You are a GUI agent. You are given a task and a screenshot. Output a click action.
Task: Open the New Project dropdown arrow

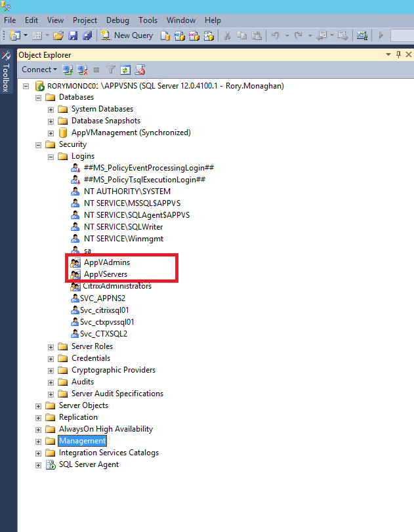coord(26,35)
